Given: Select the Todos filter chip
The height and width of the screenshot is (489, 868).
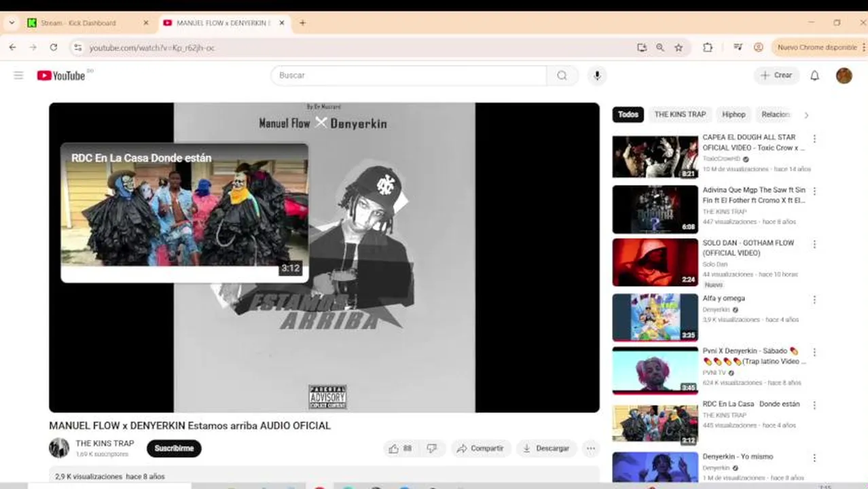Looking at the screenshot, I should (x=628, y=115).
